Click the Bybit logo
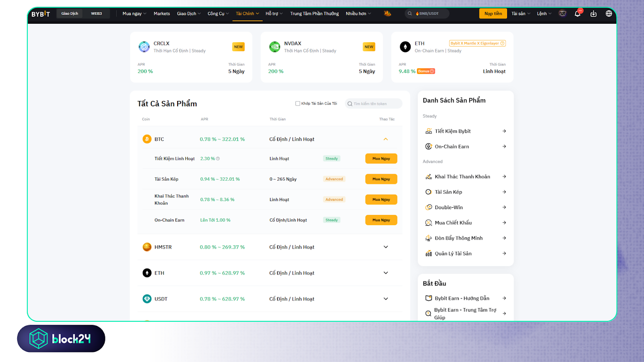Image resolution: width=644 pixels, height=362 pixels. pyautogui.click(x=41, y=14)
